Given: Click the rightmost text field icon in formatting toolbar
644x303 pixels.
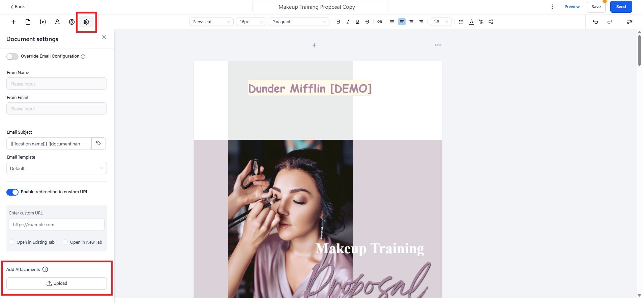Looking at the screenshot, I should 491,22.
